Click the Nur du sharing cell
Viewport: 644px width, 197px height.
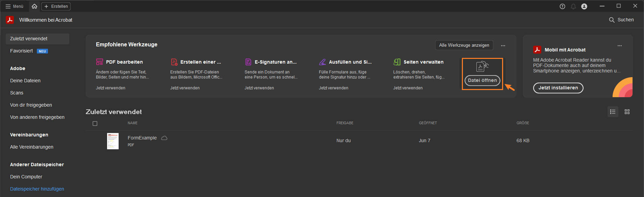[x=344, y=140]
